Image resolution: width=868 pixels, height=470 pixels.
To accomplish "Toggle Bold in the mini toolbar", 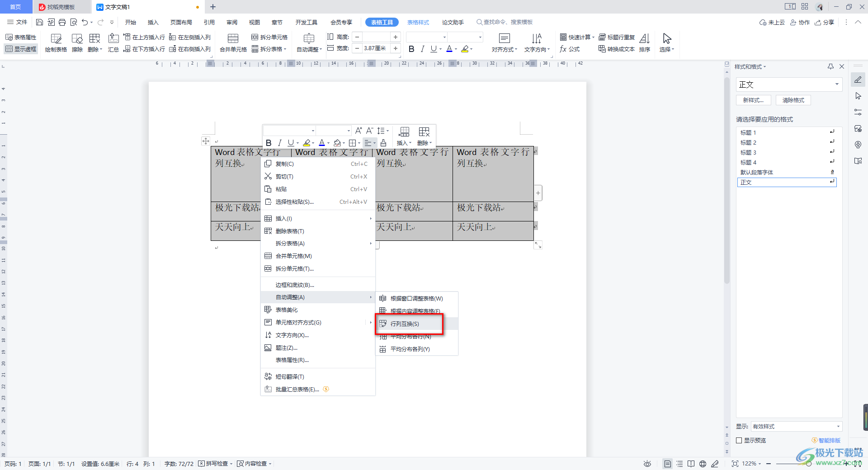I will point(269,143).
